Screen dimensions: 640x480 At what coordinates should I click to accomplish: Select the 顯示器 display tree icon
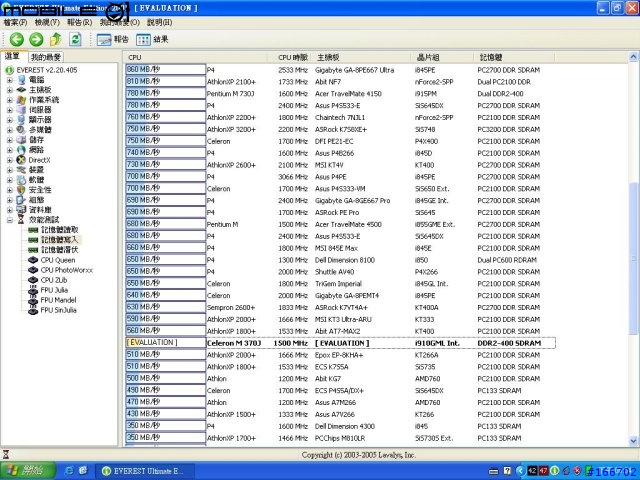[21, 120]
